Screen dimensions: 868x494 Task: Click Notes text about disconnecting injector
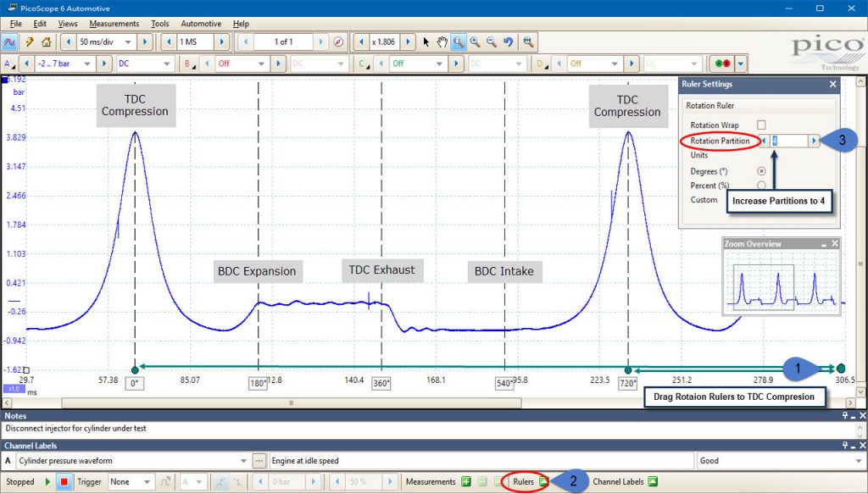75,429
